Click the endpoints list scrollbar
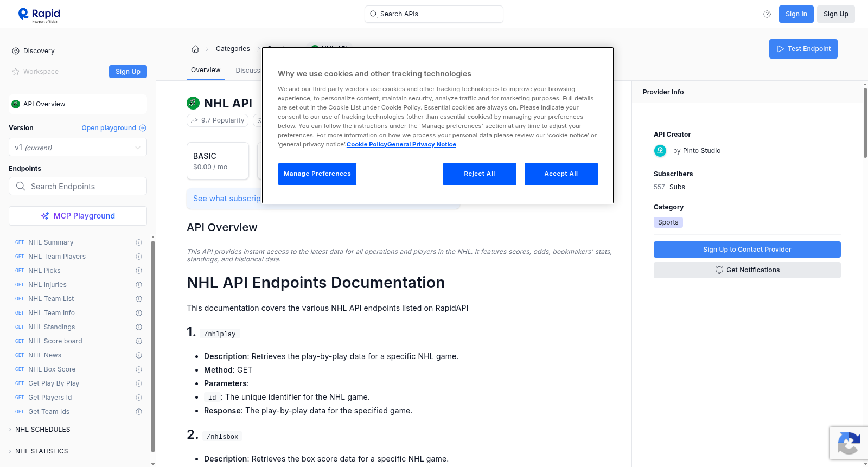 coord(153,347)
